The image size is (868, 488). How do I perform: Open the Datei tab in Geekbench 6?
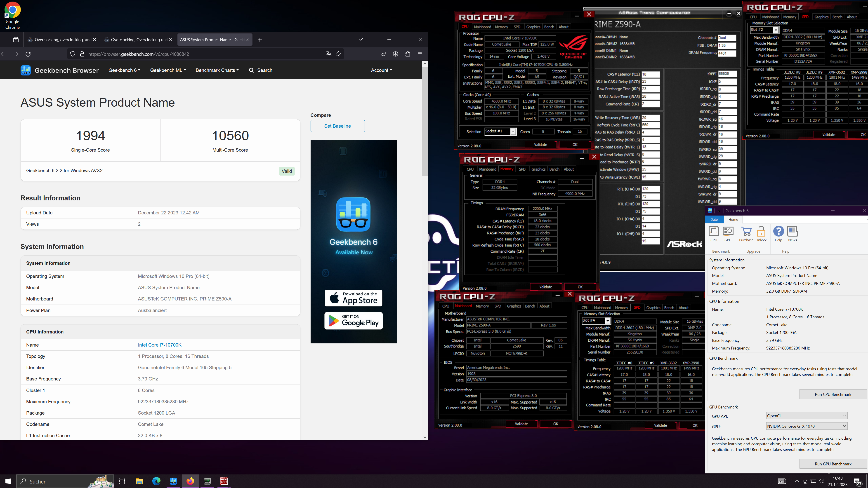click(x=714, y=220)
